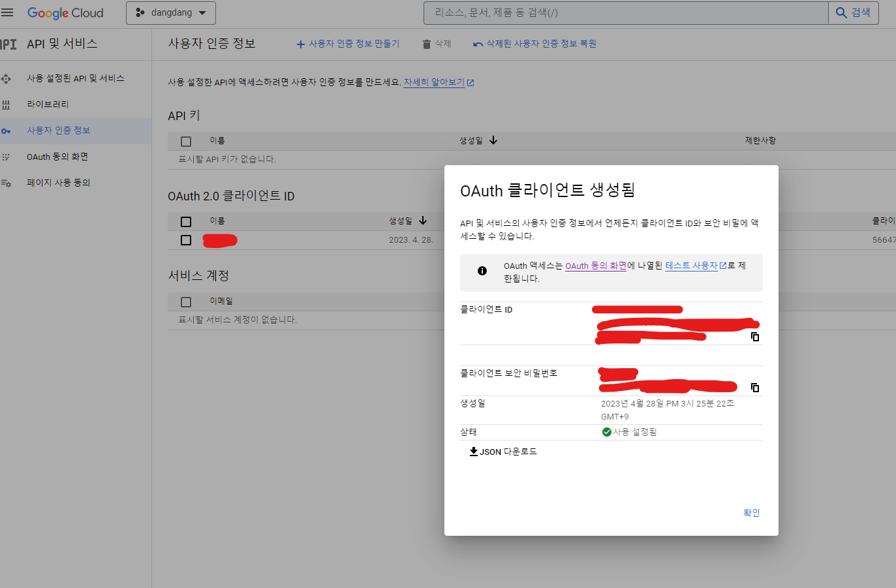
Task: Select 페이지 사용 동의 in the sidebar
Action: [6, 183]
